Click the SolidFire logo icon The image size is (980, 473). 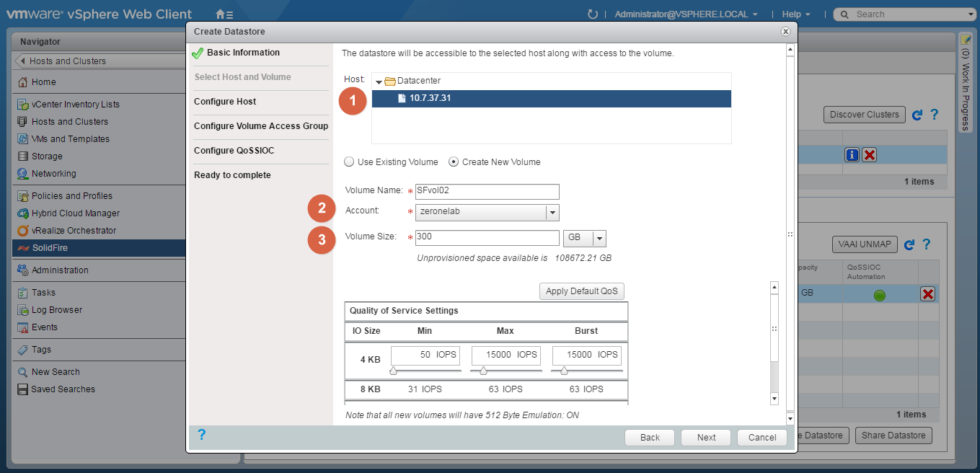click(x=22, y=248)
